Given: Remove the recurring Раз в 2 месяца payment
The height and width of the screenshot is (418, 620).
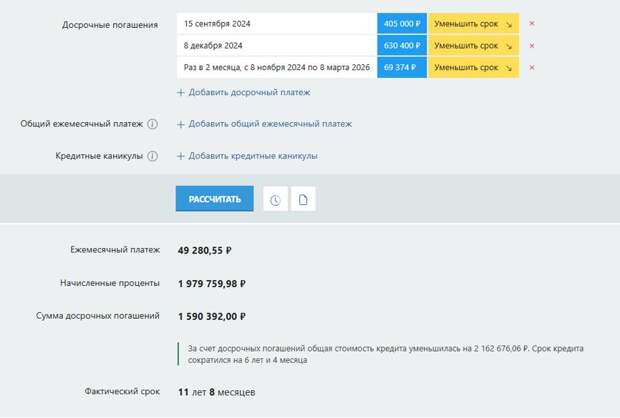Looking at the screenshot, I should [x=532, y=67].
